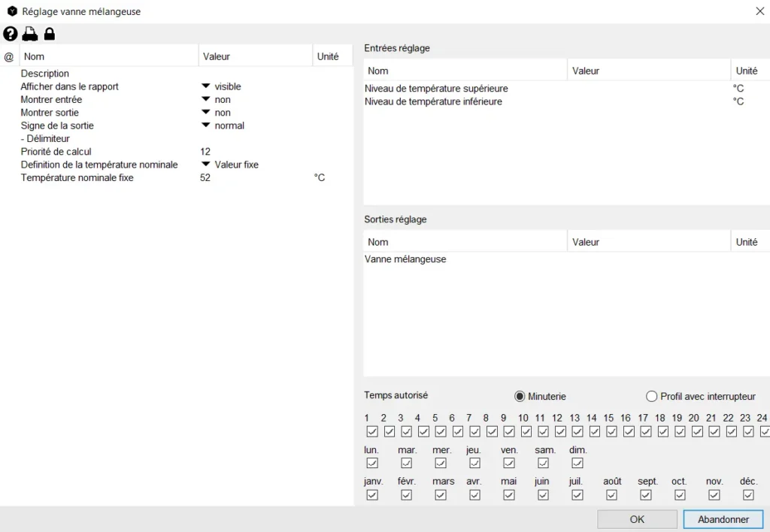This screenshot has height=532, width=770.
Task: Click the OK button
Action: 637,519
